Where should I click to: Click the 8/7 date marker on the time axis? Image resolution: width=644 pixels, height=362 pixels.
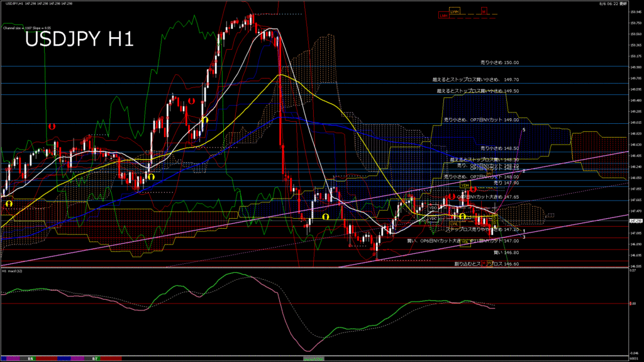(x=94, y=358)
